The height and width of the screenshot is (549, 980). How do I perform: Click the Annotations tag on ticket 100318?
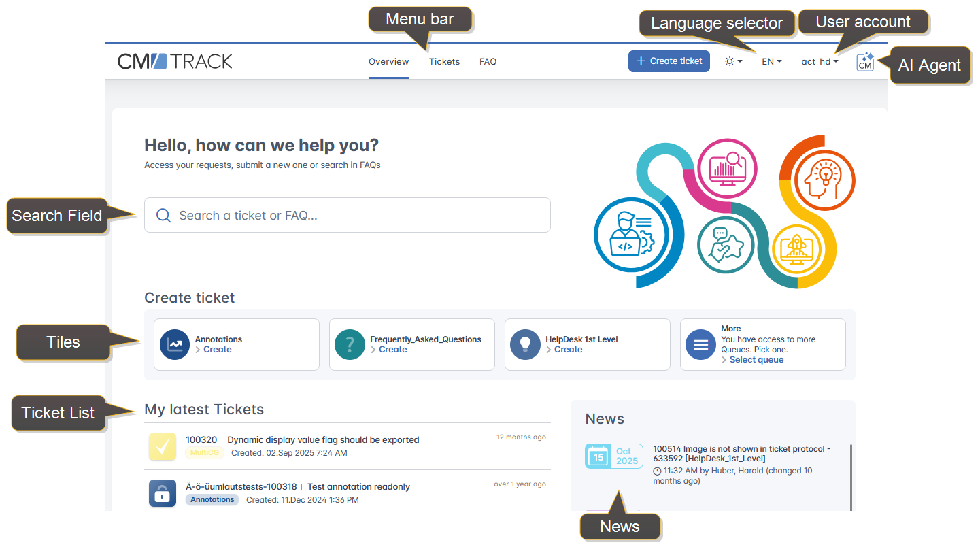(x=212, y=500)
